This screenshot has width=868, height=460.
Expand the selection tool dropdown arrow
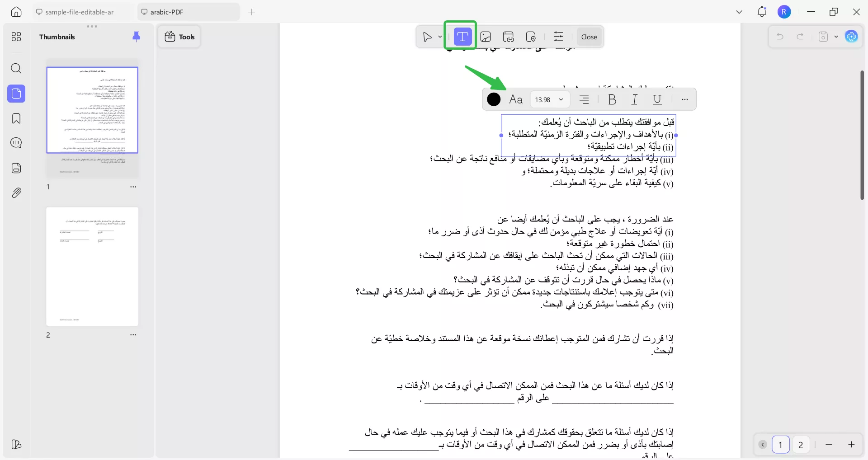point(439,37)
